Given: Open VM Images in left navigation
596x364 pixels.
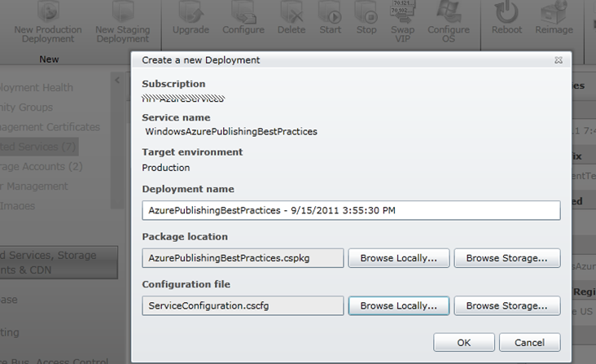Looking at the screenshot, I should [17, 206].
